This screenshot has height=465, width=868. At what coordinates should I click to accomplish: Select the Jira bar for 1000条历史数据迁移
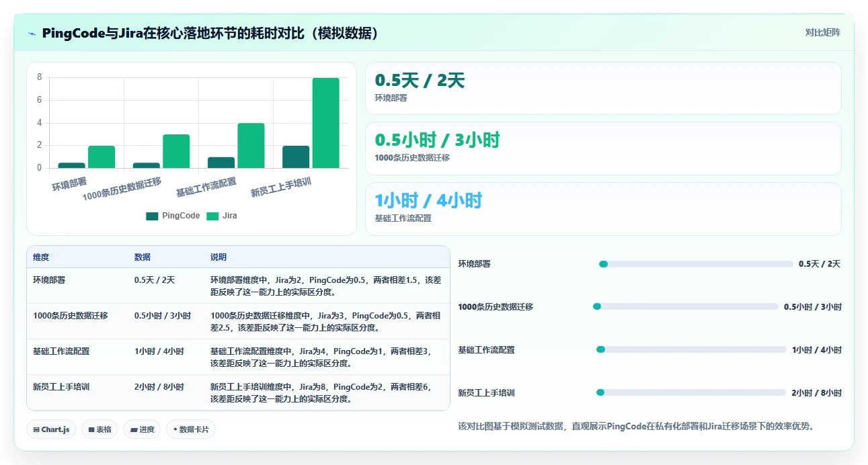(x=176, y=151)
